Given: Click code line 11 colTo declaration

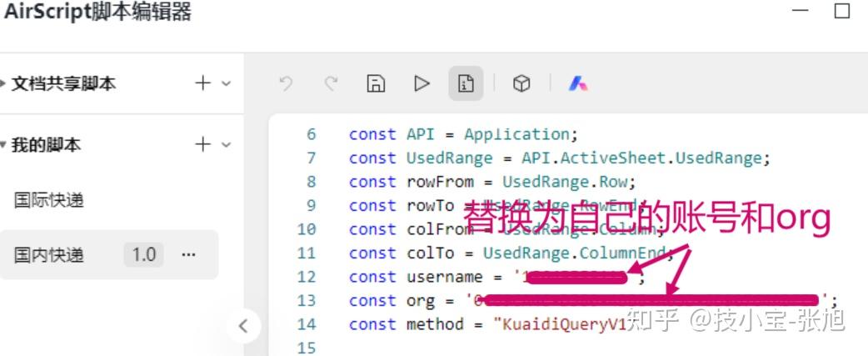Looking at the screenshot, I should (511, 253).
